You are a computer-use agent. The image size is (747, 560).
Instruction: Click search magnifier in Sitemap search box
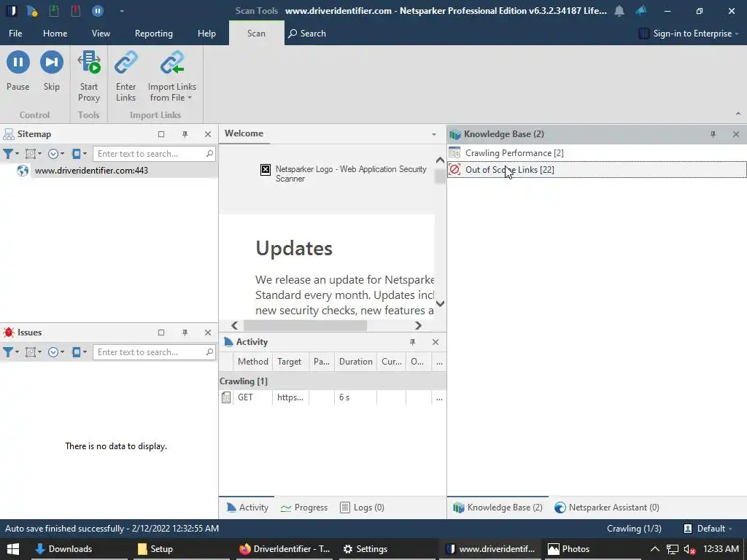point(209,153)
